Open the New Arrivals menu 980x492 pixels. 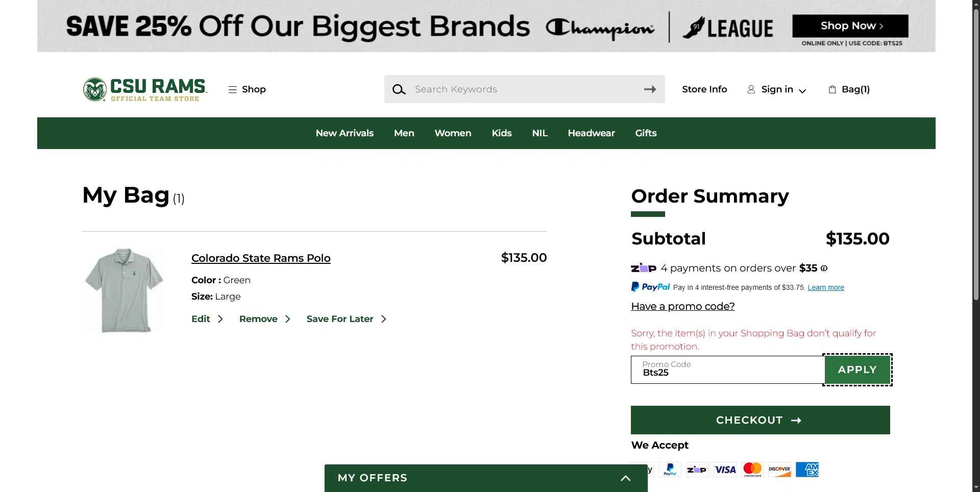pyautogui.click(x=345, y=133)
